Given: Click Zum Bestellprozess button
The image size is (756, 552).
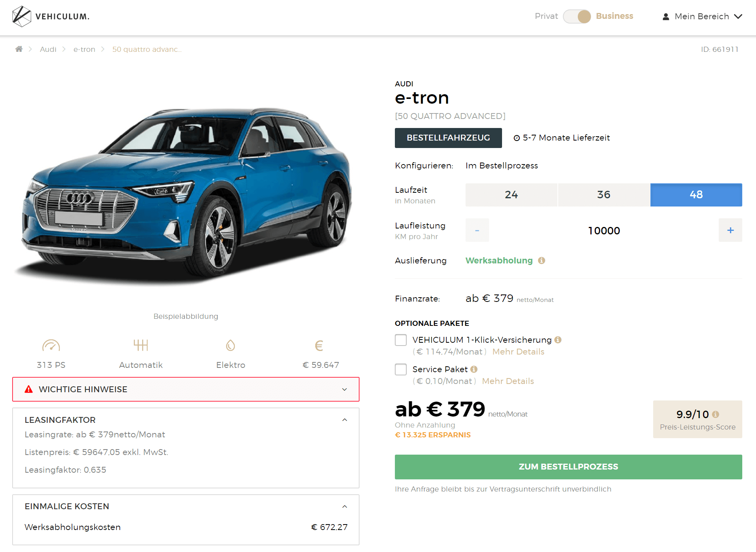Looking at the screenshot, I should [x=568, y=467].
